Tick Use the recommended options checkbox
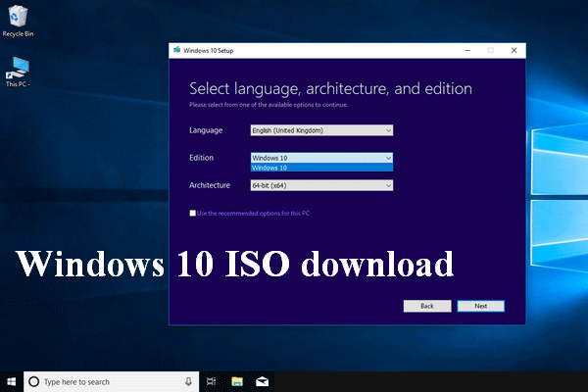Screen dimensions: 588x392 coord(192,213)
